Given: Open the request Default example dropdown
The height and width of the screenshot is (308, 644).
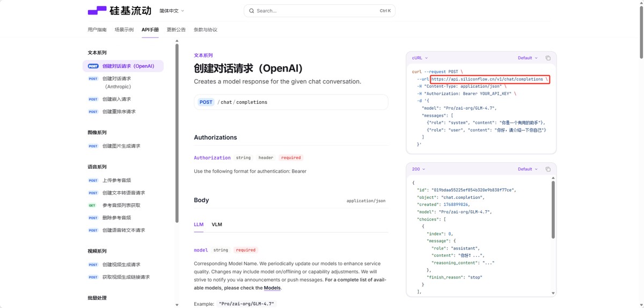Looking at the screenshot, I should tap(528, 58).
